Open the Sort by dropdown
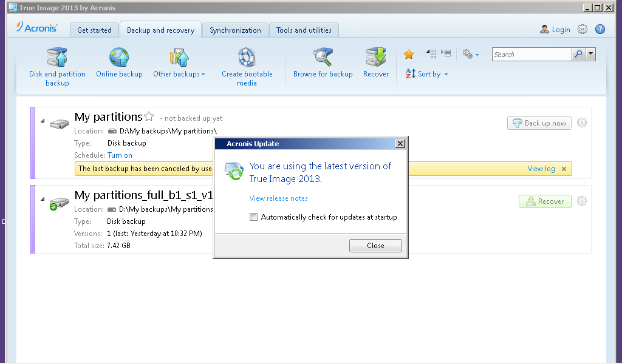This screenshot has height=364, width=622. [427, 73]
